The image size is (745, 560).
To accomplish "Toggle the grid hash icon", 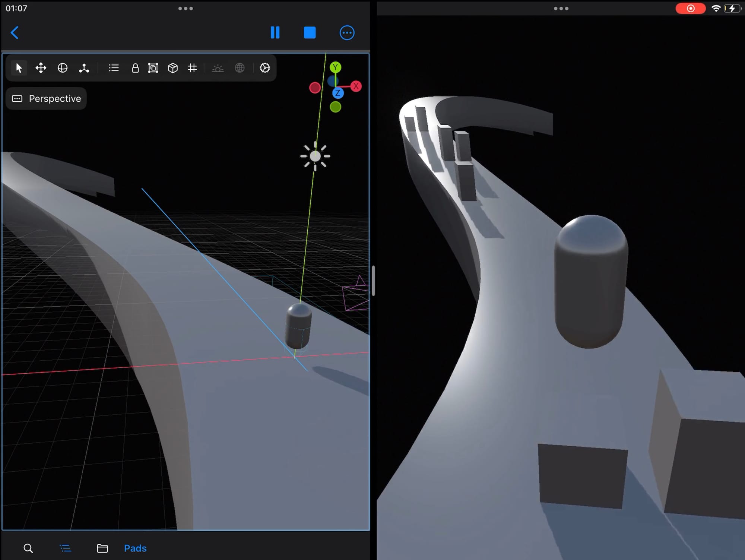I will 192,68.
